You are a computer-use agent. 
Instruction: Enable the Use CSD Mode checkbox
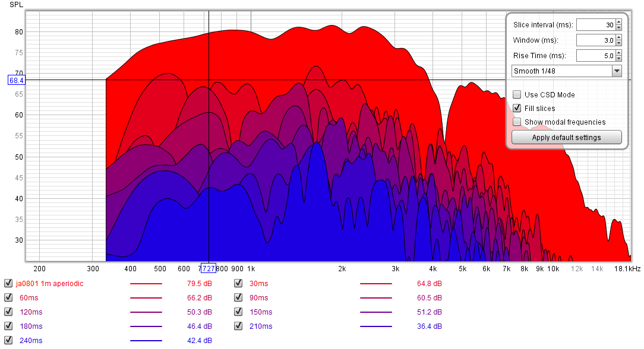tap(517, 94)
